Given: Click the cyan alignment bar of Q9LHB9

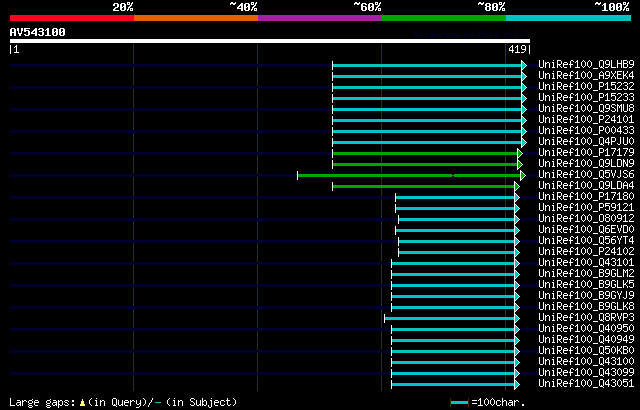Looking at the screenshot, I should coord(427,65).
